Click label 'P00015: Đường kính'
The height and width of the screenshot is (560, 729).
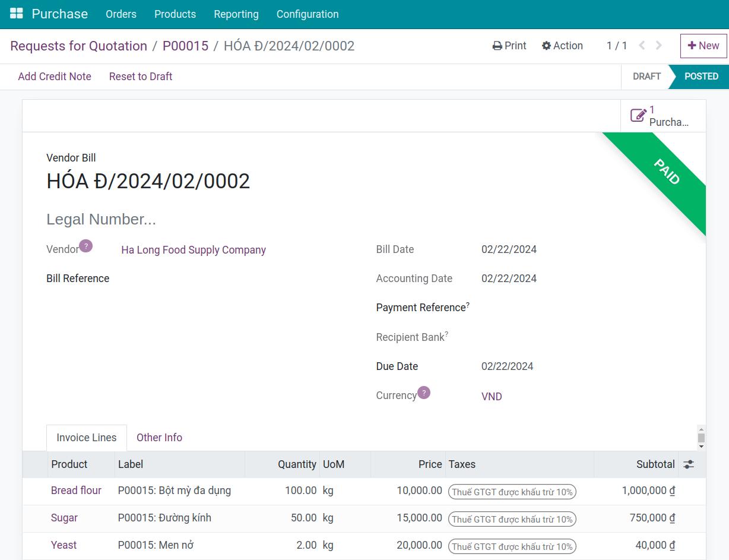(x=164, y=518)
